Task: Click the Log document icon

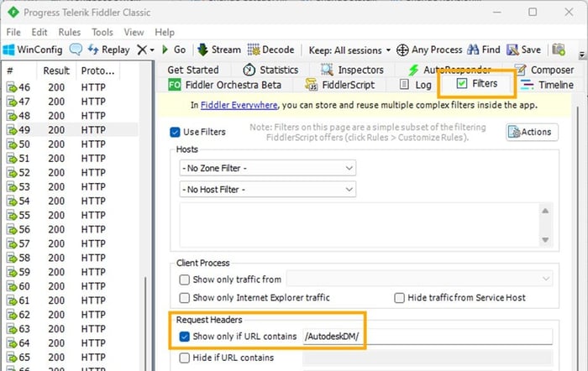Action: pos(404,85)
